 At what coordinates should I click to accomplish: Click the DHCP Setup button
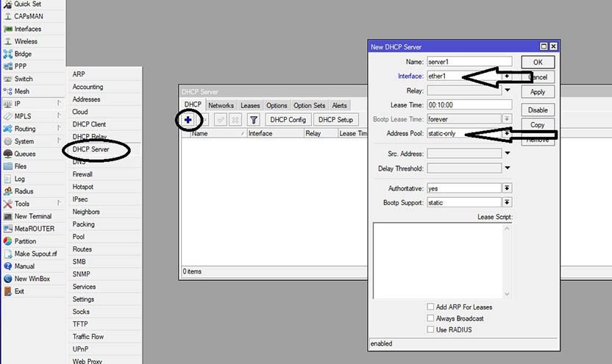pyautogui.click(x=335, y=120)
